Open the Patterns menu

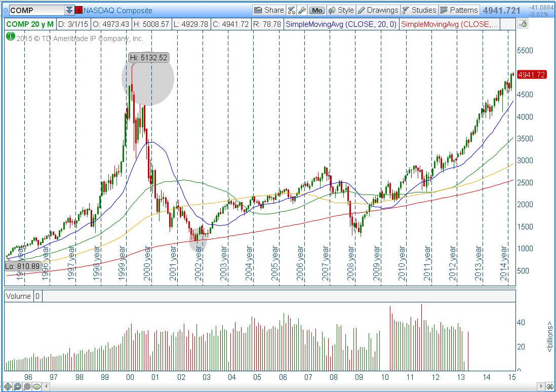pos(458,10)
